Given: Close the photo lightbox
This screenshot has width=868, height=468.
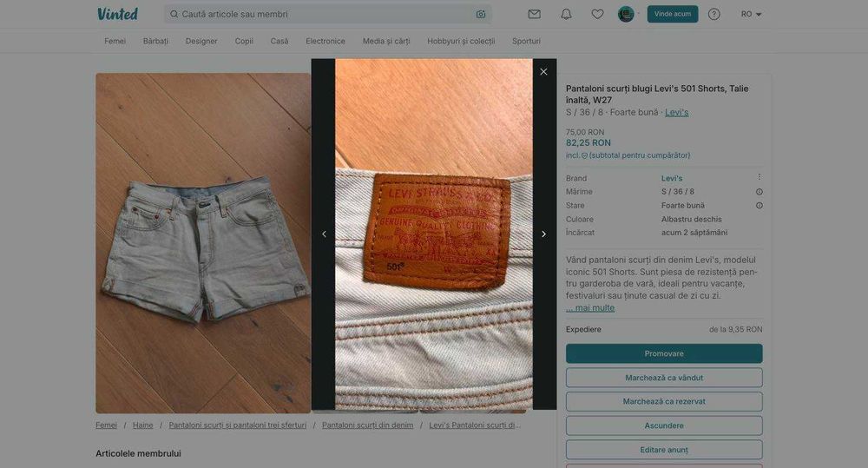Looking at the screenshot, I should [543, 71].
